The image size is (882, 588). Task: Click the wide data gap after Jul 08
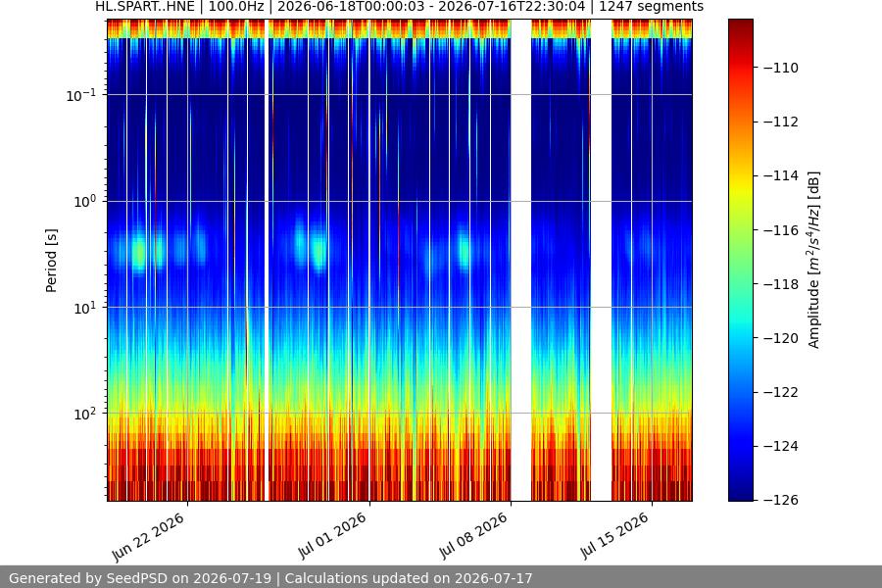pyautogui.click(x=521, y=260)
